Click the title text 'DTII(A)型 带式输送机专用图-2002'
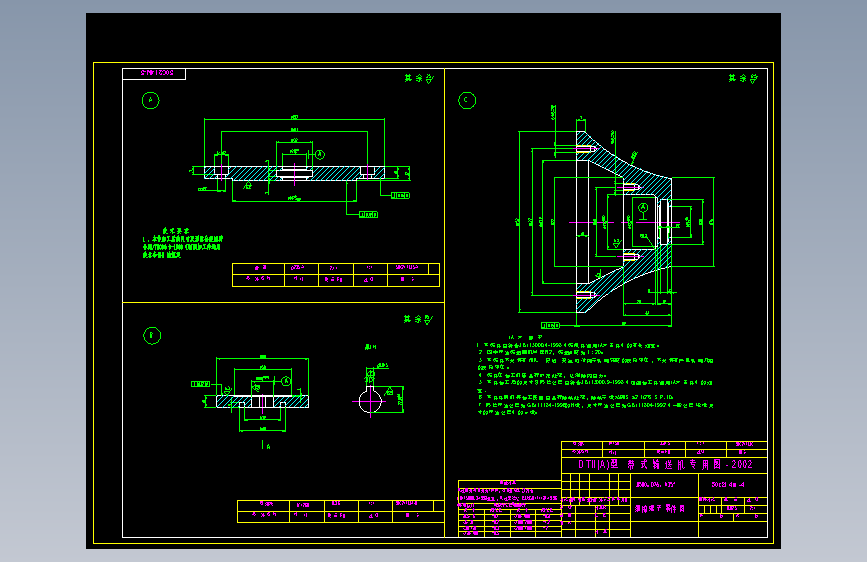The height and width of the screenshot is (562, 867). click(x=665, y=464)
